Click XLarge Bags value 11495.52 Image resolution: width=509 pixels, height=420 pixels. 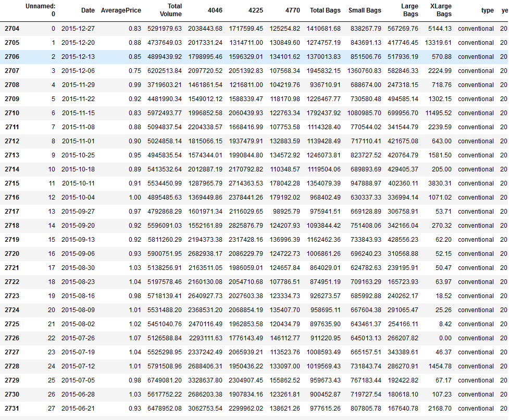(x=438, y=113)
